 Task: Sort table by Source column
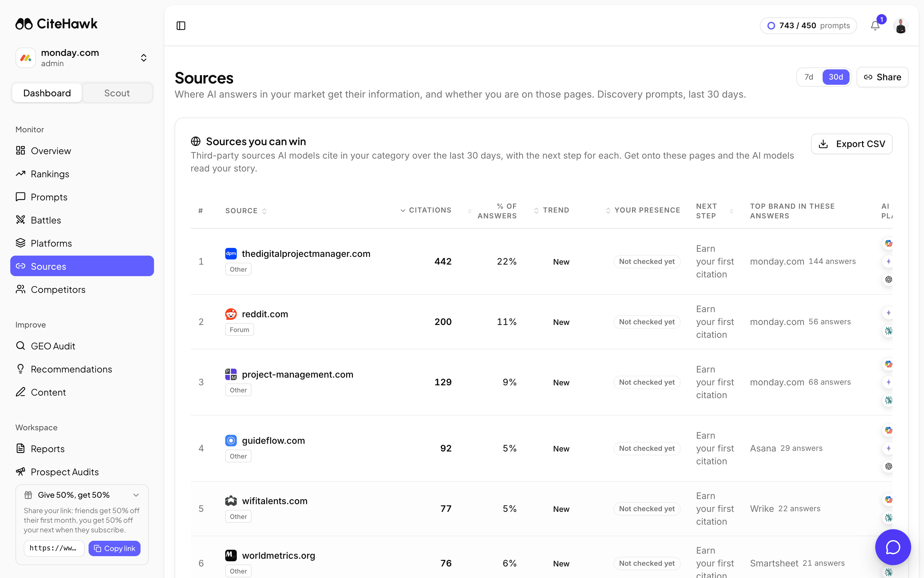click(x=245, y=211)
